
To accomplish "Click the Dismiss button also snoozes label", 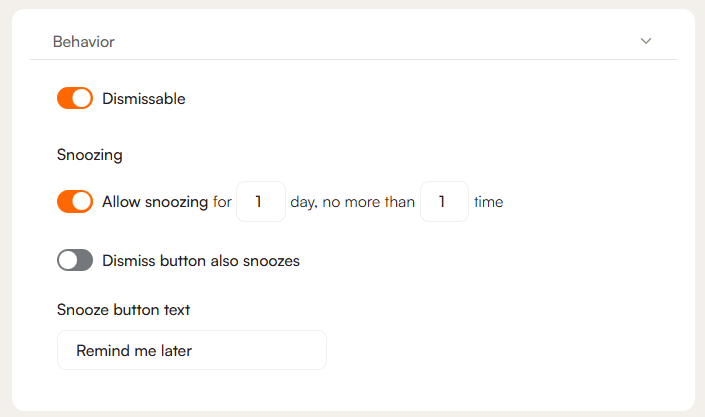I will [201, 261].
